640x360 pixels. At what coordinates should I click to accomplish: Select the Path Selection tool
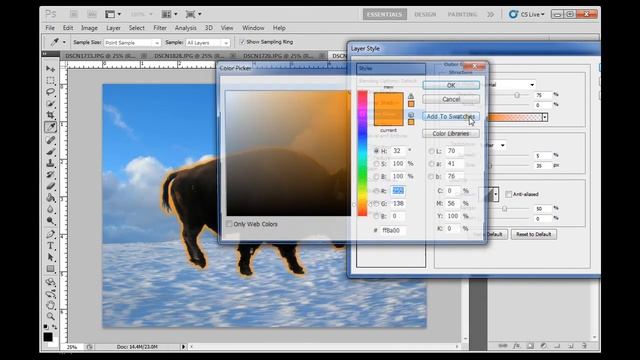coord(51,258)
